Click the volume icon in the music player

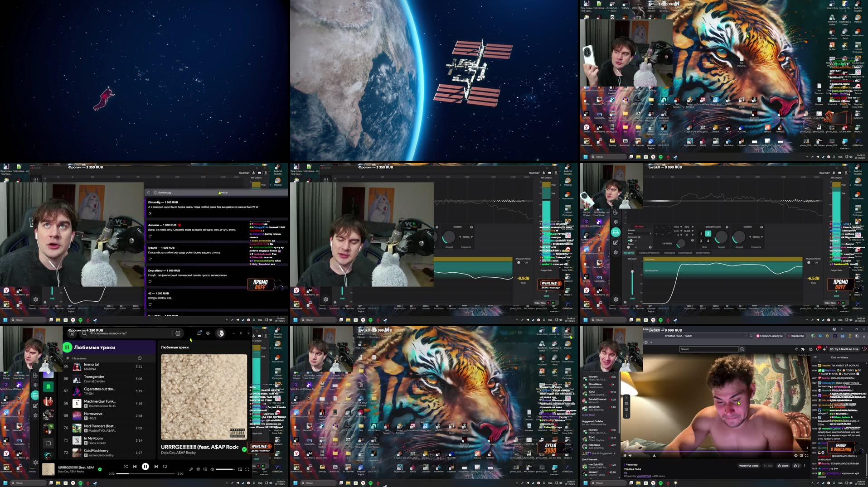pos(211,469)
